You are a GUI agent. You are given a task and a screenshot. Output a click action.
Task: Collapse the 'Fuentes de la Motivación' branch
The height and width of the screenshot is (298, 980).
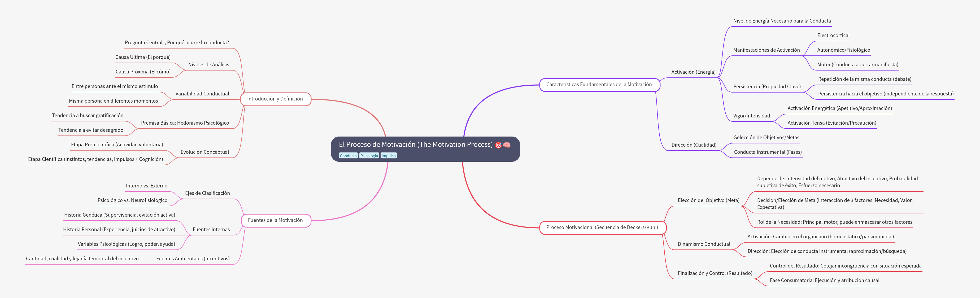276,220
